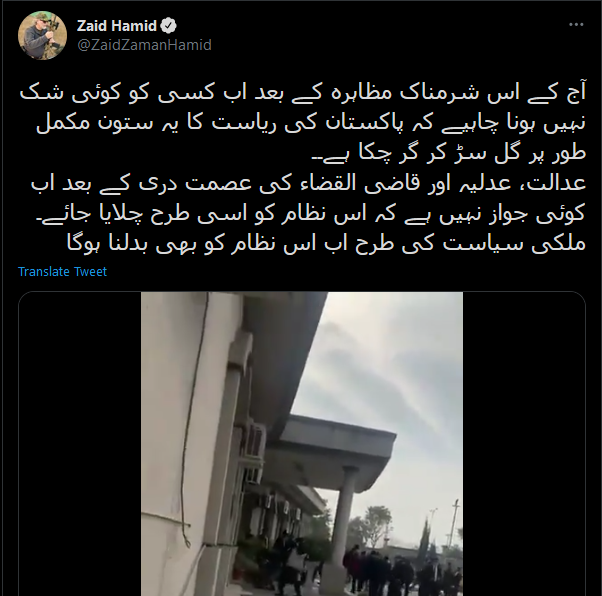
Task: Open the @ZaidZamanHamid handle link
Action: click(x=144, y=45)
